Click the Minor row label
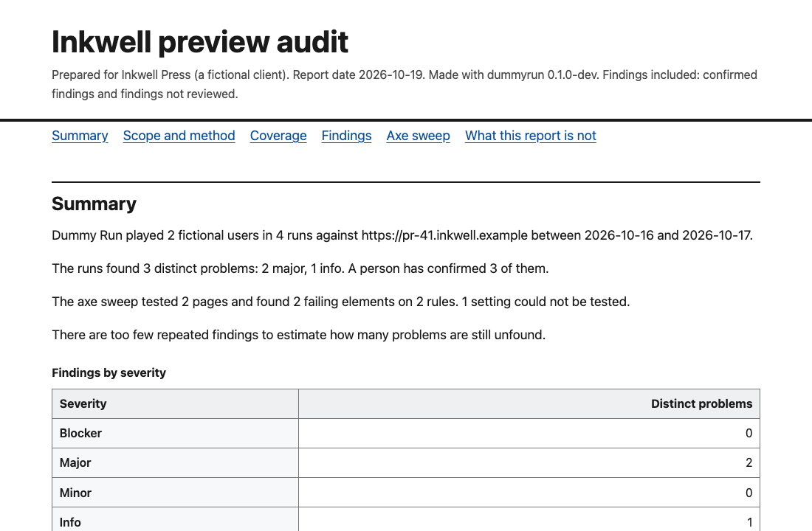812x531 pixels. 175,493
